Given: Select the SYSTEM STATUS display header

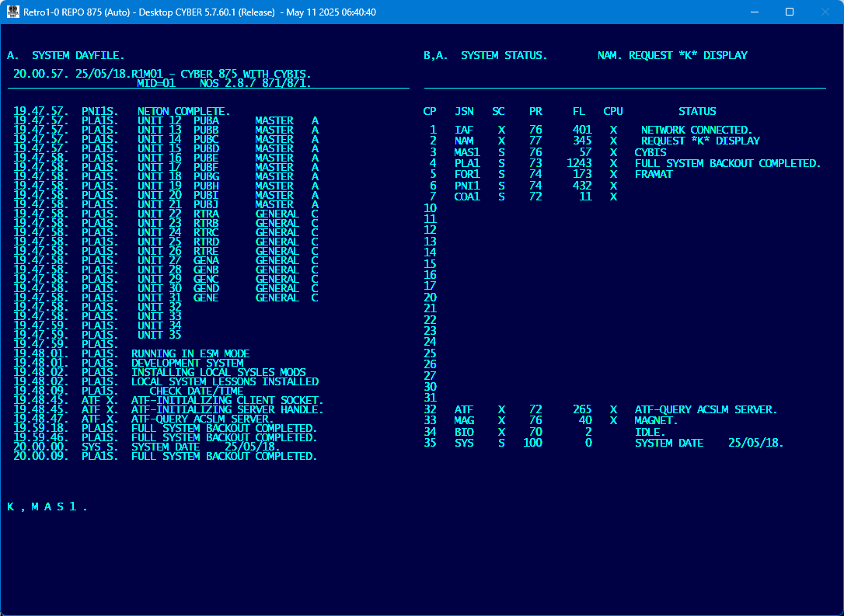Looking at the screenshot, I should point(504,56).
